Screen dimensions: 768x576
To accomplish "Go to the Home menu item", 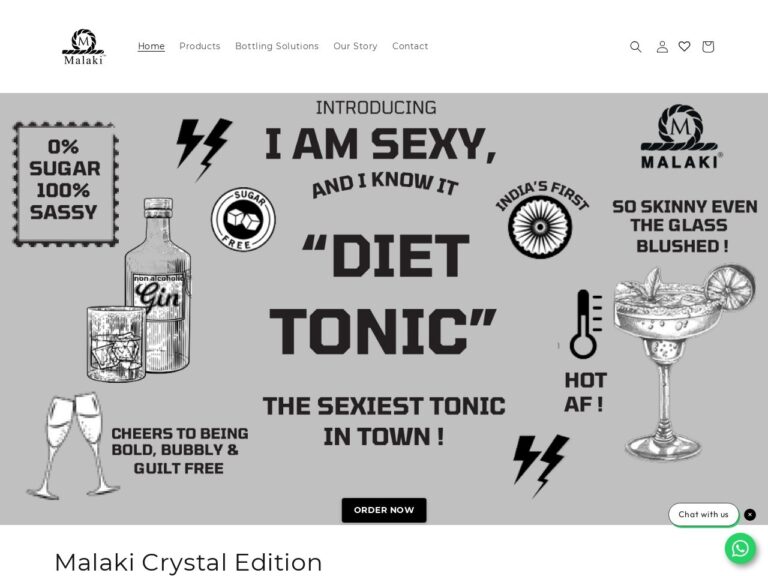I will [x=151, y=46].
